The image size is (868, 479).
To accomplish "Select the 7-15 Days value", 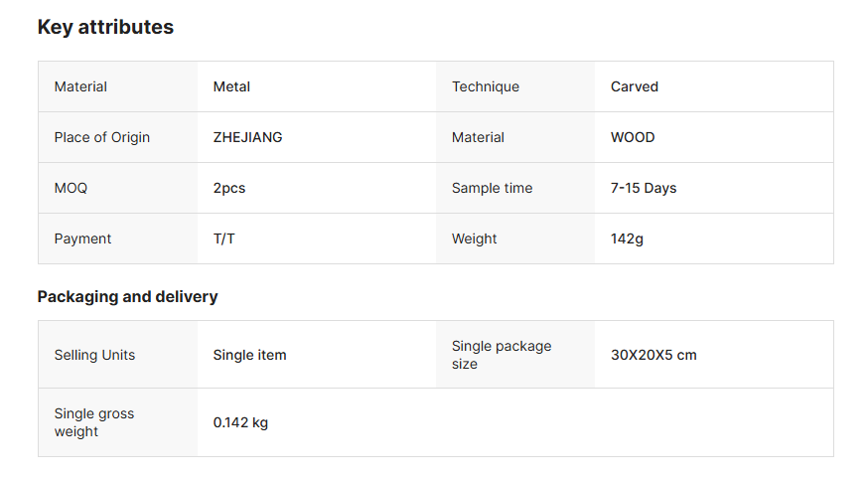I will 644,188.
